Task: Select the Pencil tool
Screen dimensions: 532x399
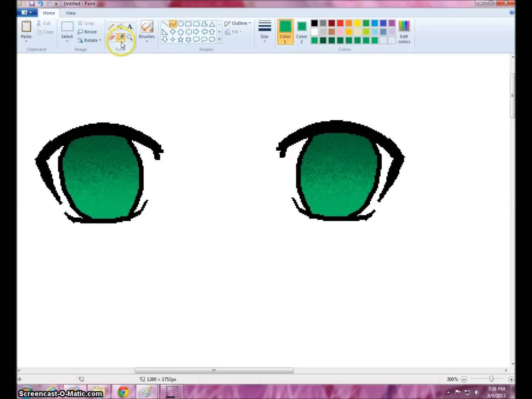Action: point(111,27)
